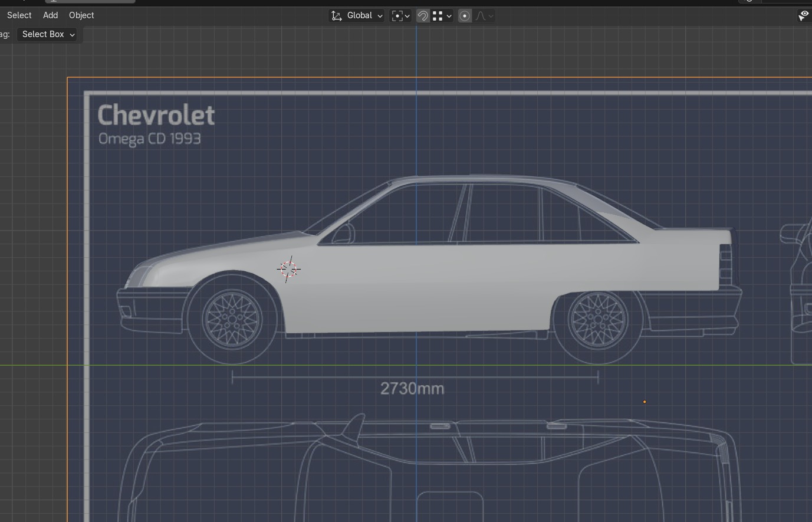Open the transform pivot point dropdown

click(401, 16)
